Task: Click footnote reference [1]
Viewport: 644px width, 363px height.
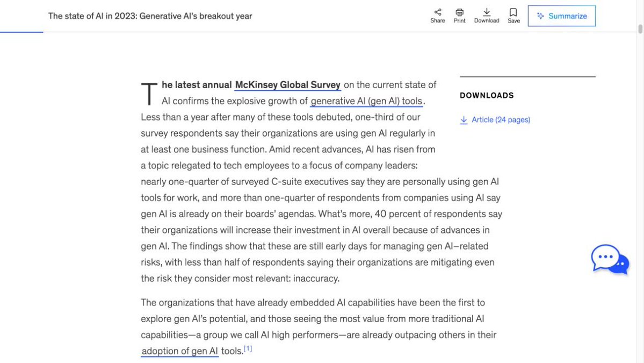Action: (248, 348)
